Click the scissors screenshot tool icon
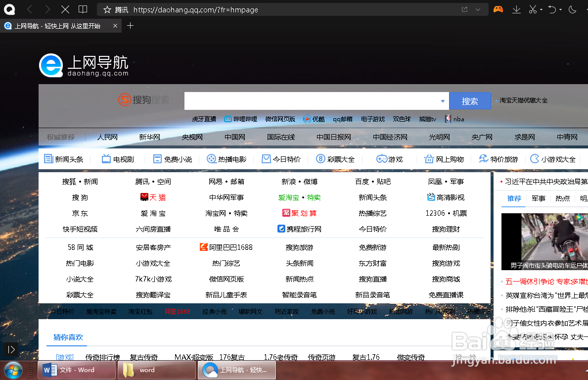 pyautogui.click(x=533, y=10)
